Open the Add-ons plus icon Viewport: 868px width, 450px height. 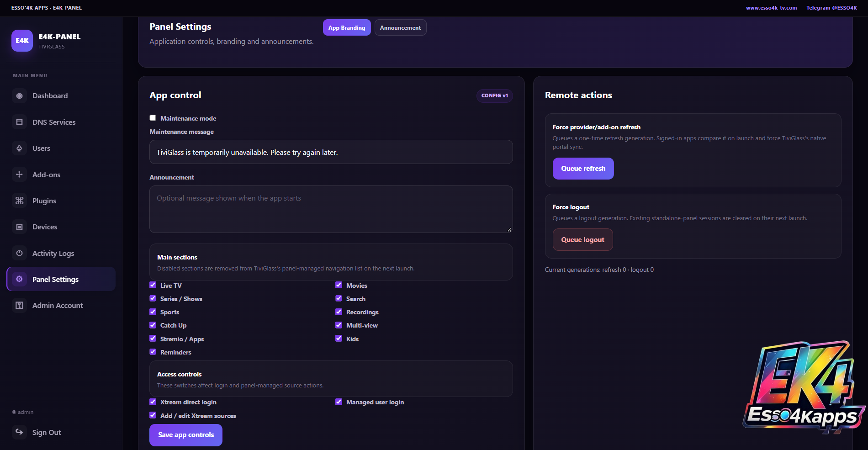[x=19, y=175]
